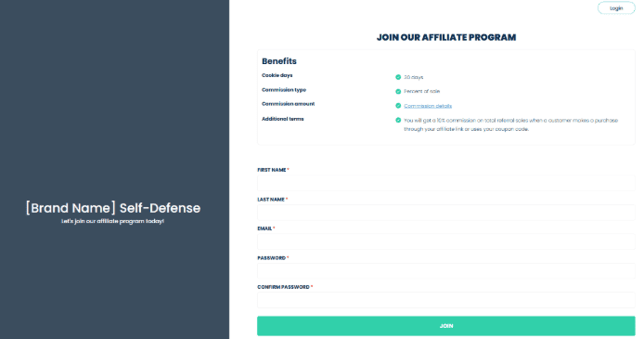This screenshot has height=339, width=644.
Task: Select the Commission amount label
Action: coord(289,104)
